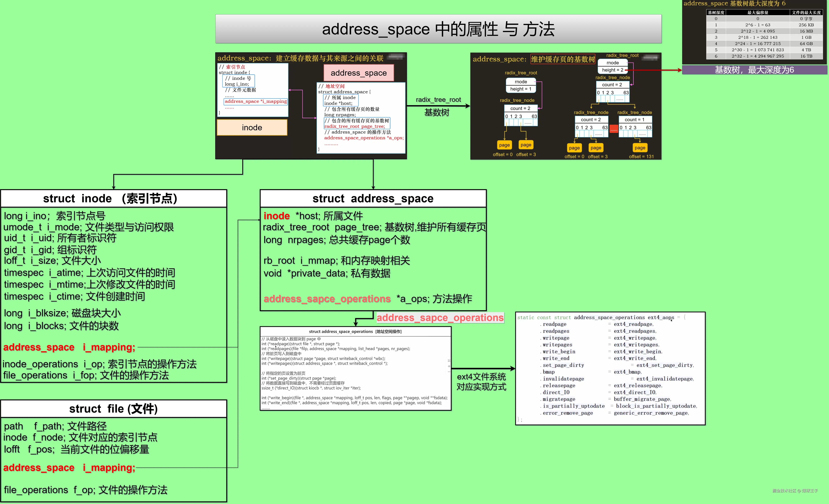Screen dimensions: 829x504
Task: Select the orange inode box in top diagram
Action: 252,128
